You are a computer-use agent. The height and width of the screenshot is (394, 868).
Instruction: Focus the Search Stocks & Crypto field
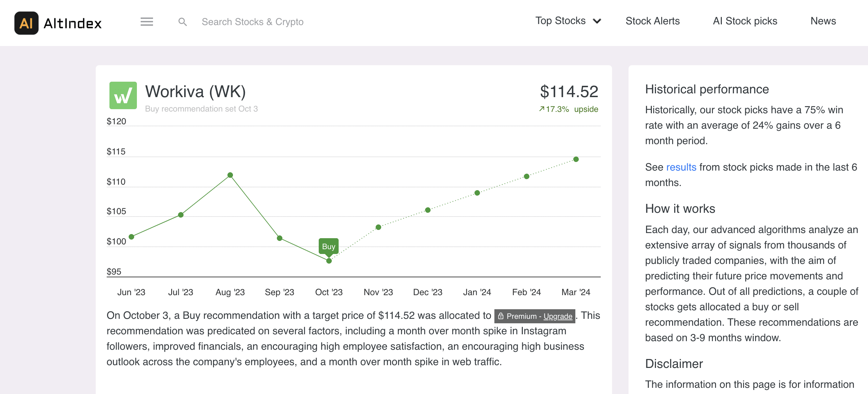click(x=253, y=22)
